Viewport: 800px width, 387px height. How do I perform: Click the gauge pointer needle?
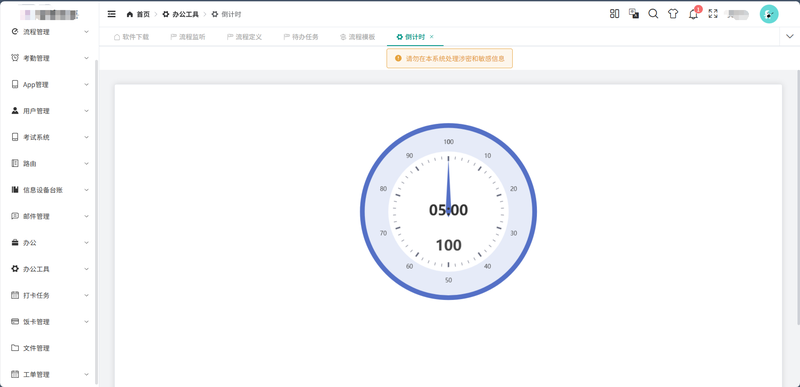[x=448, y=187]
